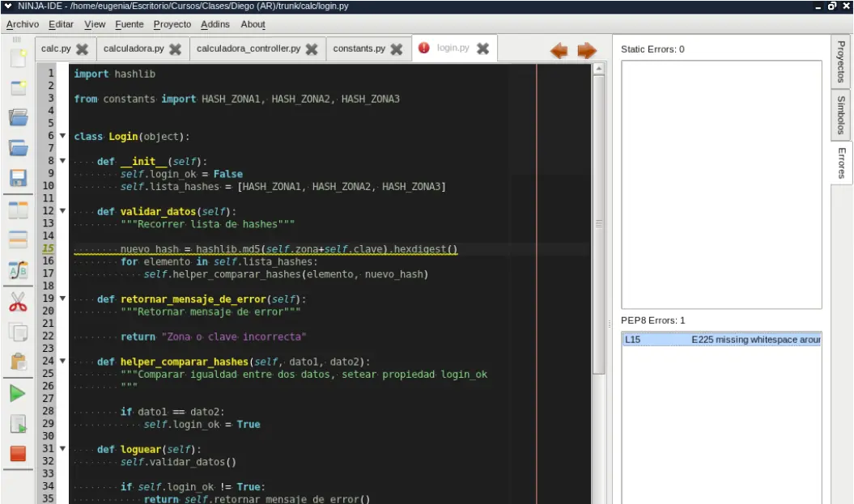Click the new project icon in the sidebar

click(x=18, y=87)
